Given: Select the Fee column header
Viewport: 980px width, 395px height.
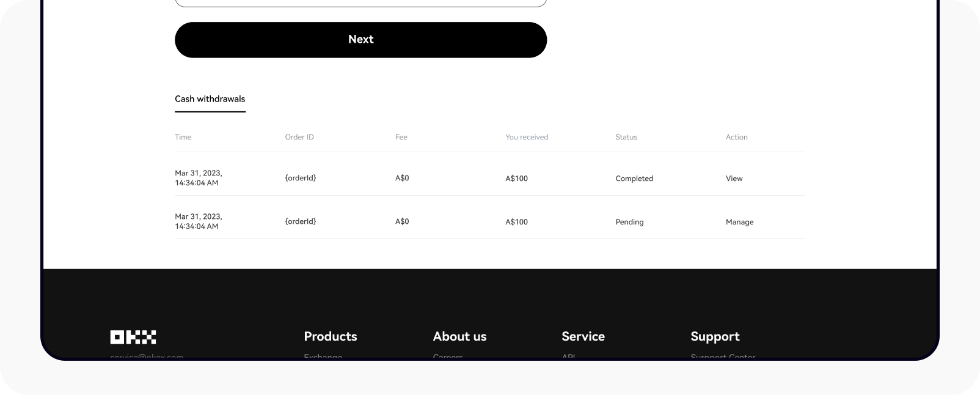Looking at the screenshot, I should click(x=401, y=137).
